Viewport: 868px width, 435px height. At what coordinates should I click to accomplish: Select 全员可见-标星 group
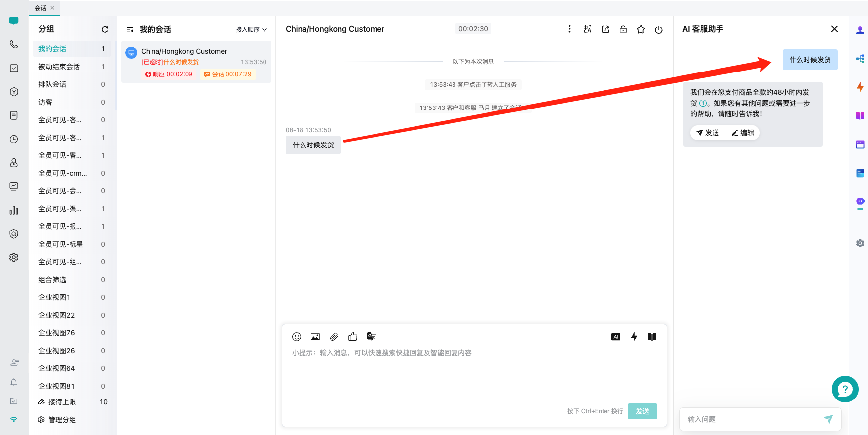point(72,244)
